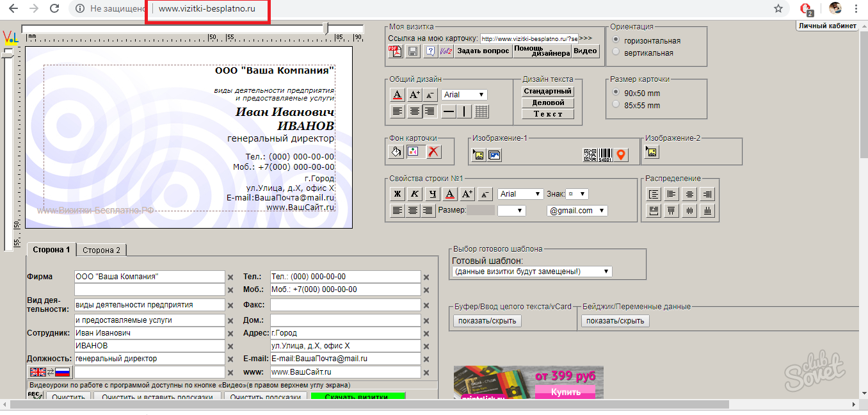Insert a barcode image
Viewport: 868px width, 415px height.
(x=606, y=154)
